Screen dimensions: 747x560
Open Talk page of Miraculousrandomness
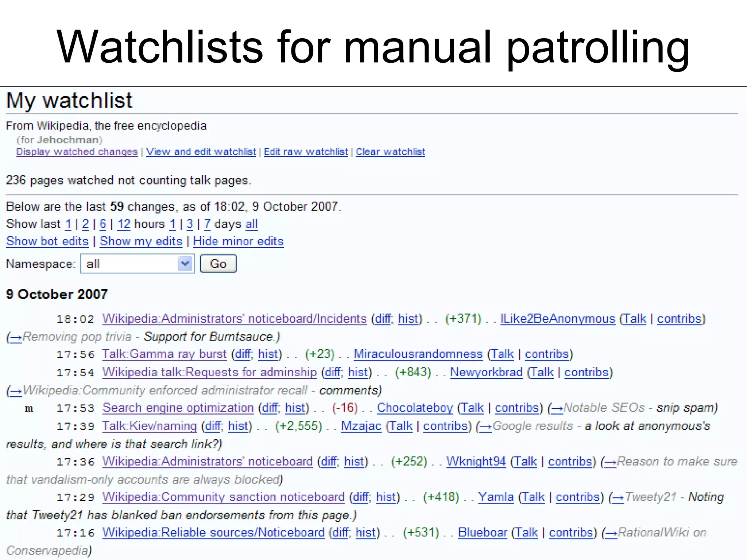pos(503,354)
